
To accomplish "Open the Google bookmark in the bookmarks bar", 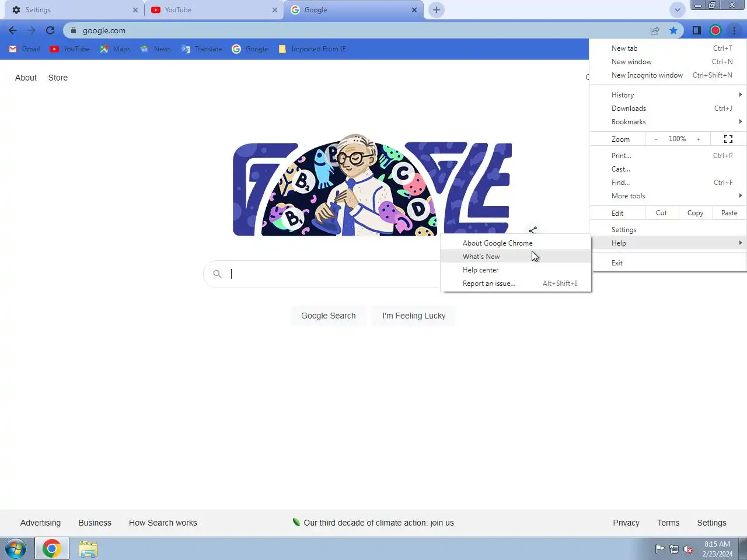I will coord(250,49).
